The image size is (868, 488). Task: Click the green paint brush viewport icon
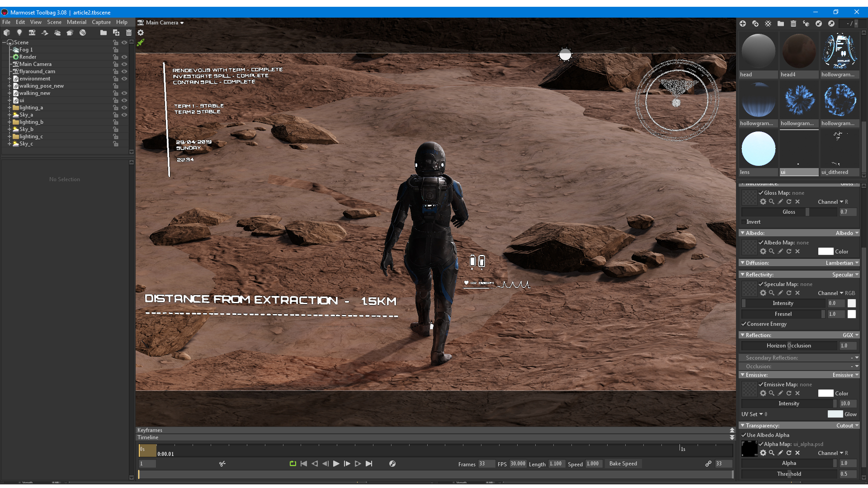click(141, 42)
